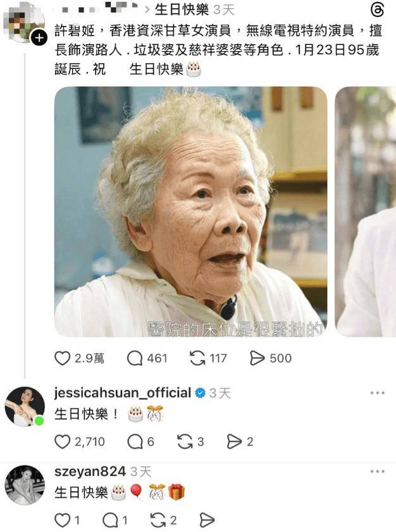396x532 pixels.
Task: Open more options for jessicahsuan_official's reply
Action: tap(377, 393)
